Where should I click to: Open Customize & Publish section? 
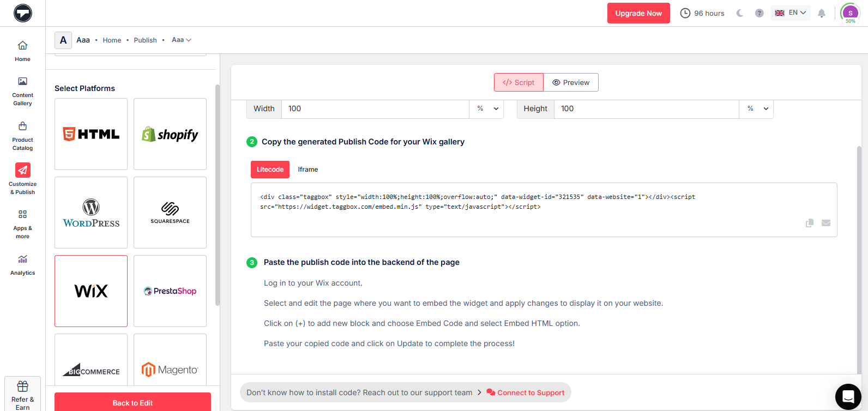pyautogui.click(x=22, y=179)
